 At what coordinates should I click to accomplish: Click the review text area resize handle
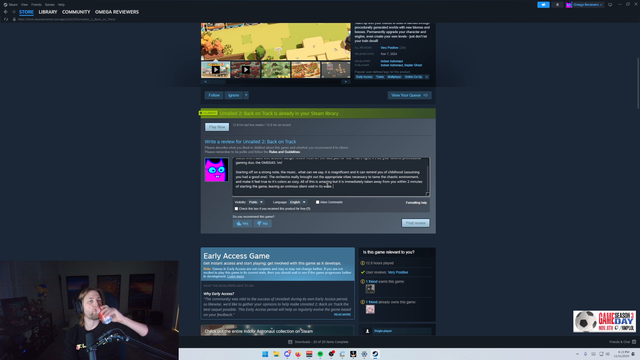(428, 194)
